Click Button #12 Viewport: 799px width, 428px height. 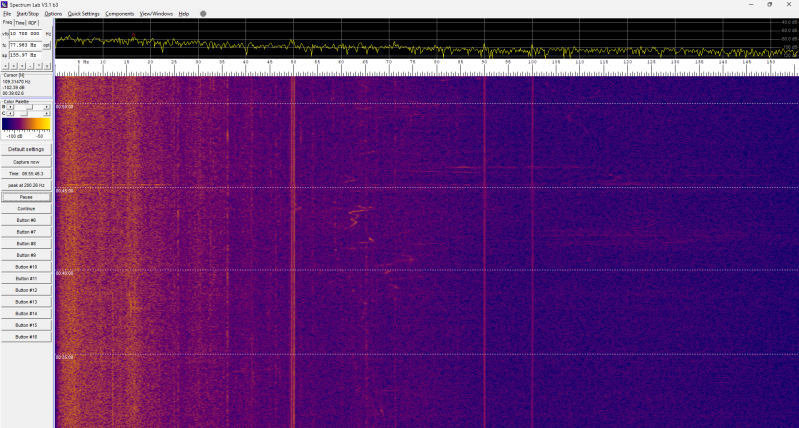point(26,290)
